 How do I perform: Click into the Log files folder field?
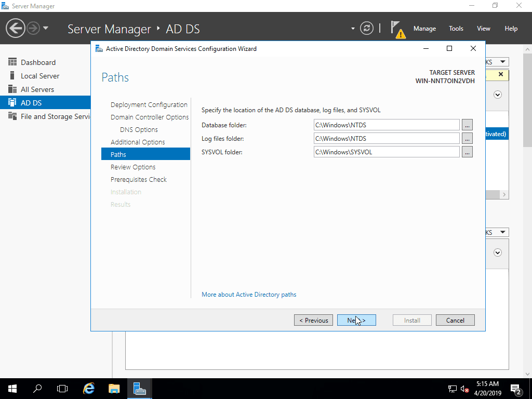387,138
